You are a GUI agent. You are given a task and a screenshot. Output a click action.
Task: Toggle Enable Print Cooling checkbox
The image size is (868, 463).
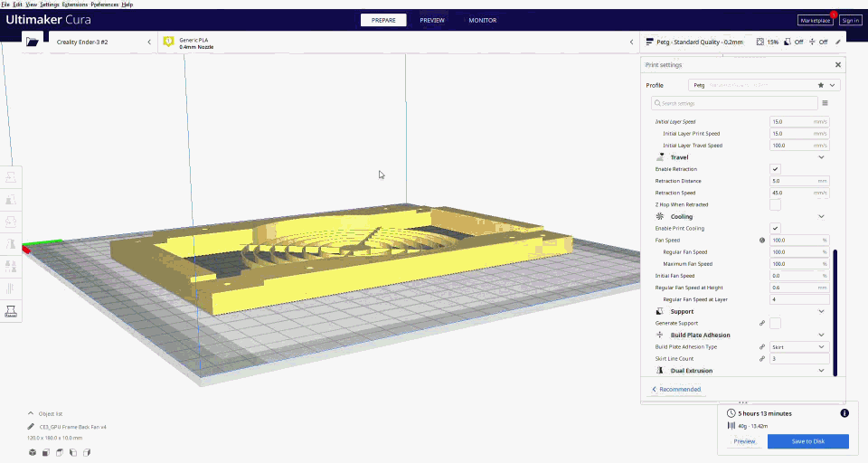[x=775, y=229]
